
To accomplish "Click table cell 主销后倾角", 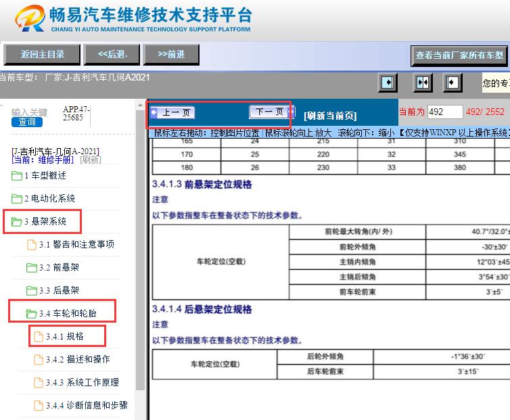I will click(x=358, y=277).
